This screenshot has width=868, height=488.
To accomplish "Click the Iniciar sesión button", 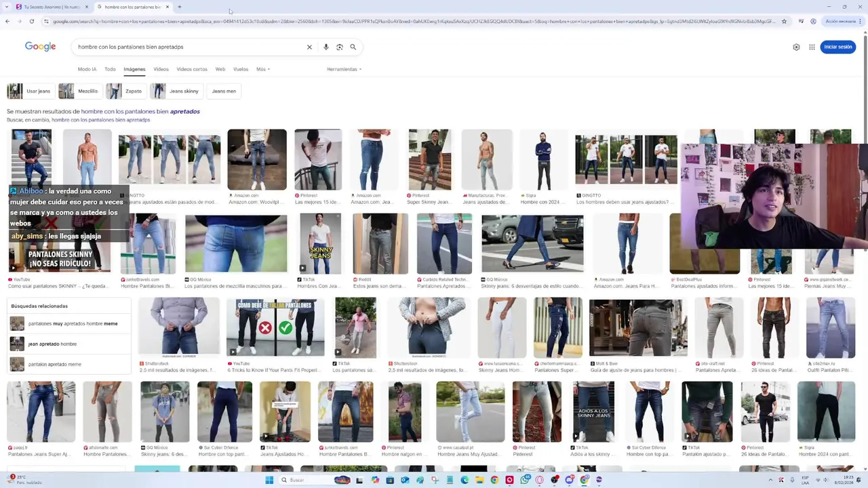I will point(838,47).
